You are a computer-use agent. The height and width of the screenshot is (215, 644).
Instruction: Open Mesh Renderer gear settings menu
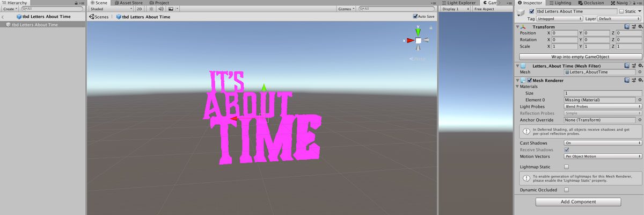tap(639, 80)
